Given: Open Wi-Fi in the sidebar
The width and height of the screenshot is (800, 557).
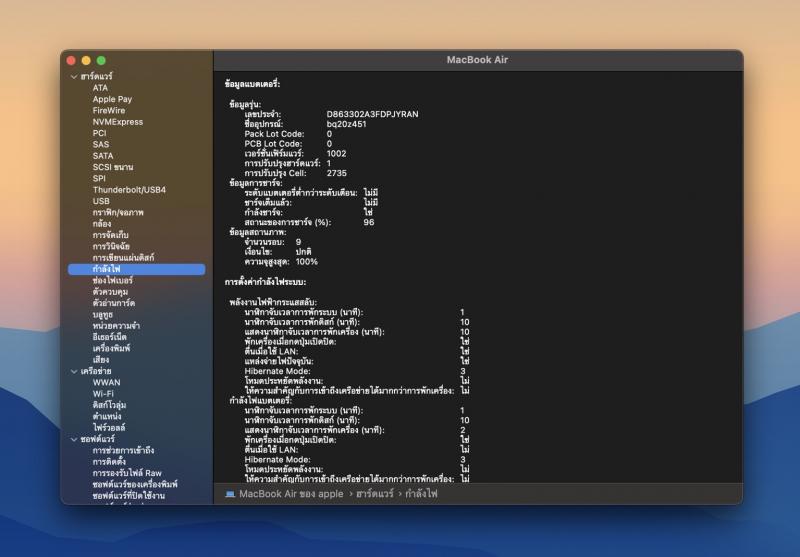Looking at the screenshot, I should pyautogui.click(x=103, y=394).
